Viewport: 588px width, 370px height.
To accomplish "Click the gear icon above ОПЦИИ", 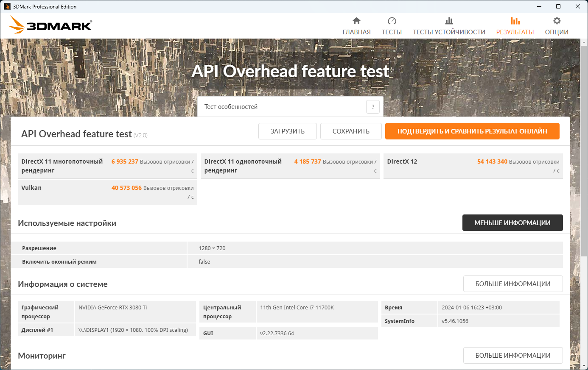I will point(557,21).
